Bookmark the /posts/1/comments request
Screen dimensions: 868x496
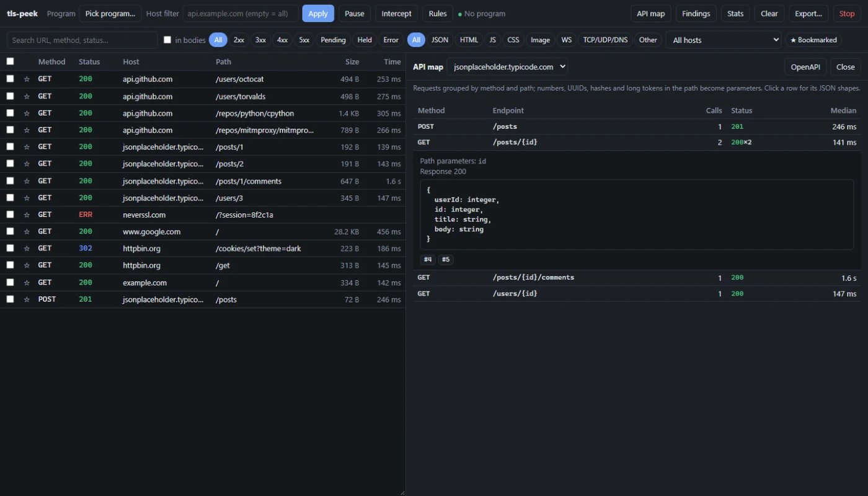pos(27,181)
